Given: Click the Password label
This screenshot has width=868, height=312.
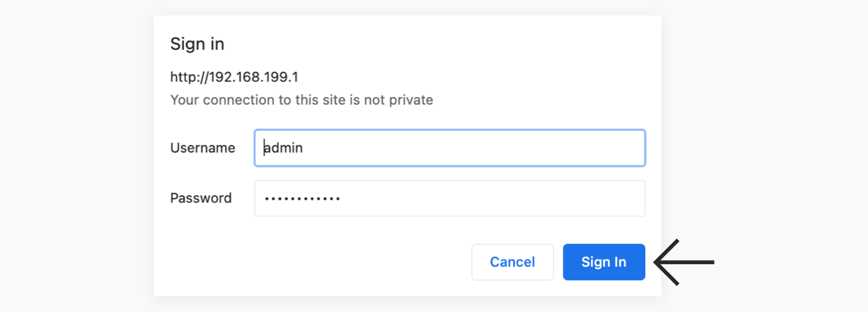Looking at the screenshot, I should pos(201,198).
